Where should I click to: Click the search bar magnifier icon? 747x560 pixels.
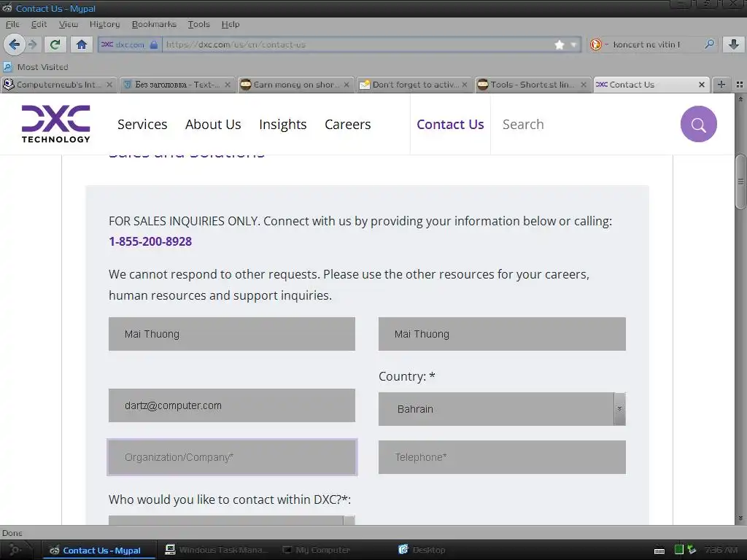pyautogui.click(x=709, y=44)
